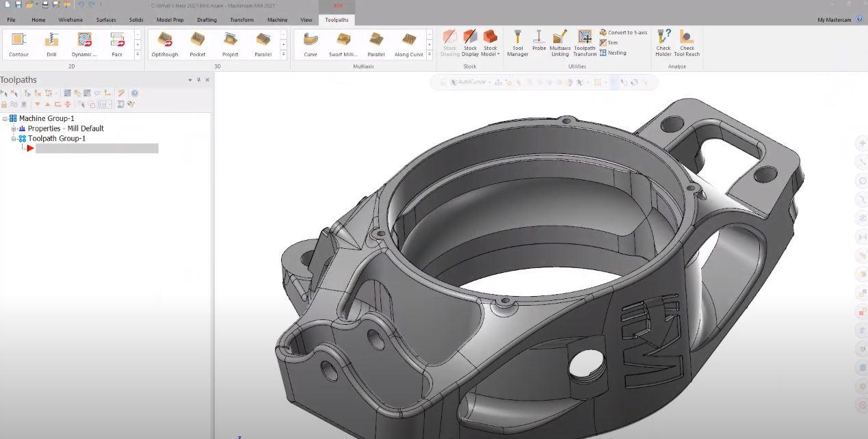Choose the Drill toolpath icon
This screenshot has height=439, width=868.
[51, 44]
